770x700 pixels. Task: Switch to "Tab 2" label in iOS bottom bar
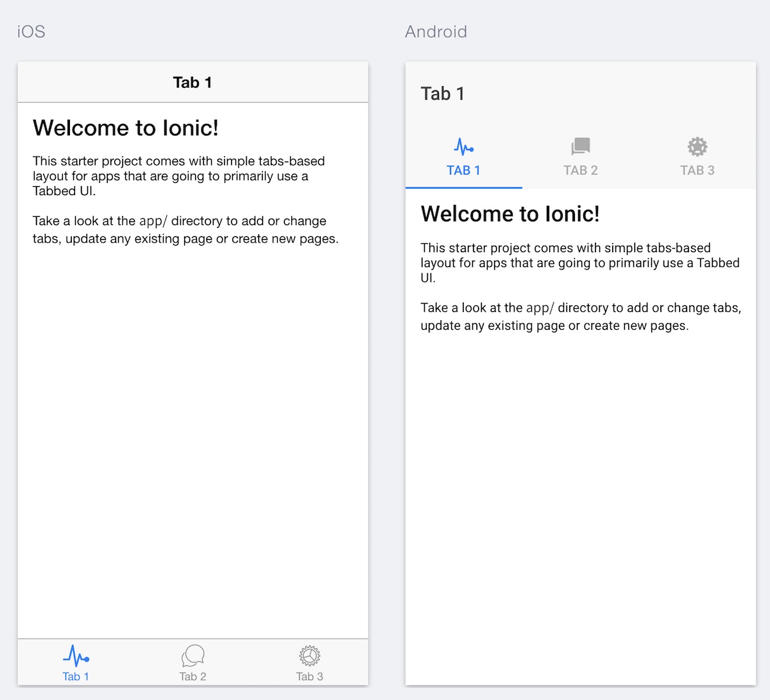coord(193,676)
